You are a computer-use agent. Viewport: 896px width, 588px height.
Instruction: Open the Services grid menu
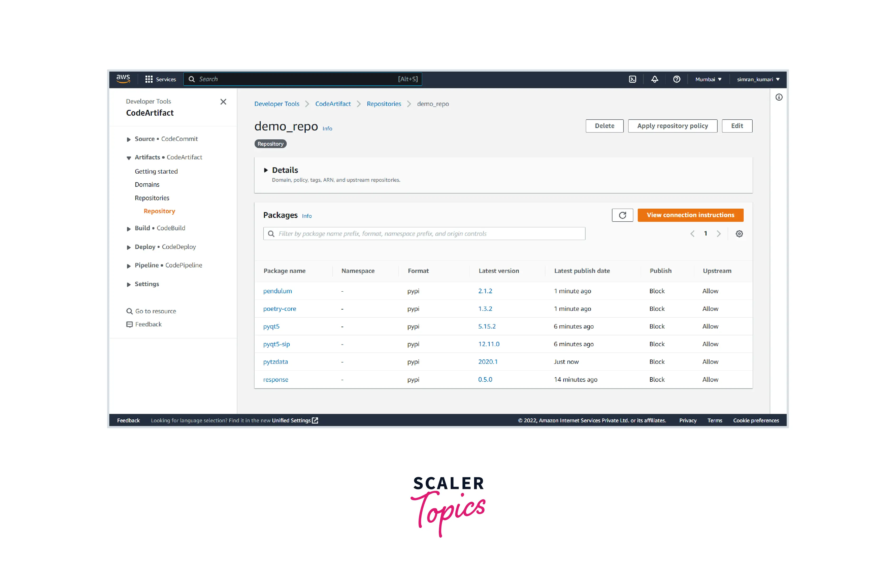[160, 79]
